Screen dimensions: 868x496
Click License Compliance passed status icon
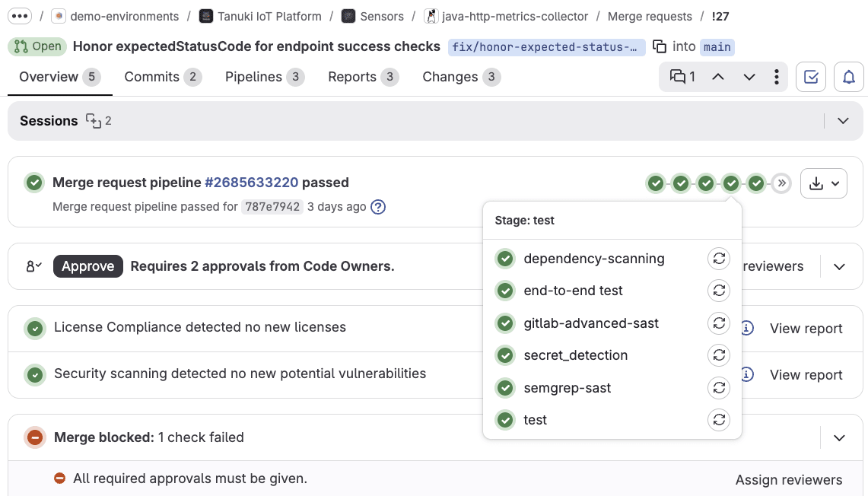[35, 329]
